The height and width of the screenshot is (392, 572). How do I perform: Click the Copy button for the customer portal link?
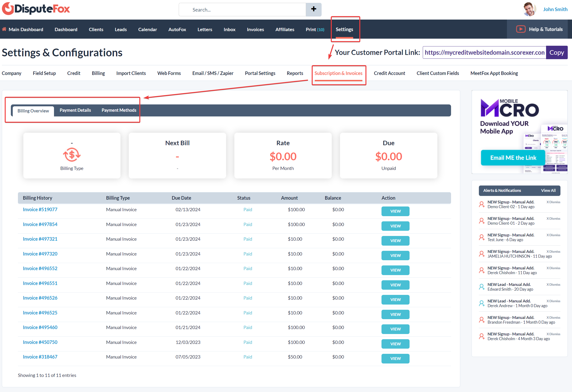coord(556,52)
